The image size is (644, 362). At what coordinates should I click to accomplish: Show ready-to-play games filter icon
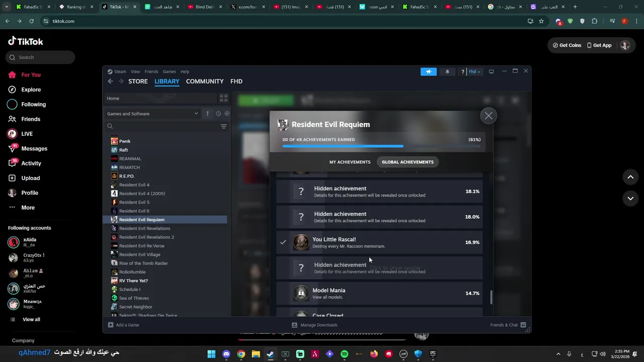tap(227, 114)
